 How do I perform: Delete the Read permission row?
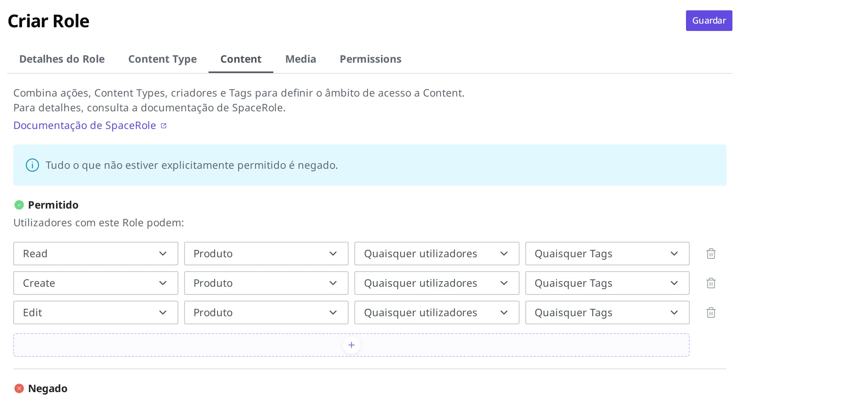click(x=711, y=254)
